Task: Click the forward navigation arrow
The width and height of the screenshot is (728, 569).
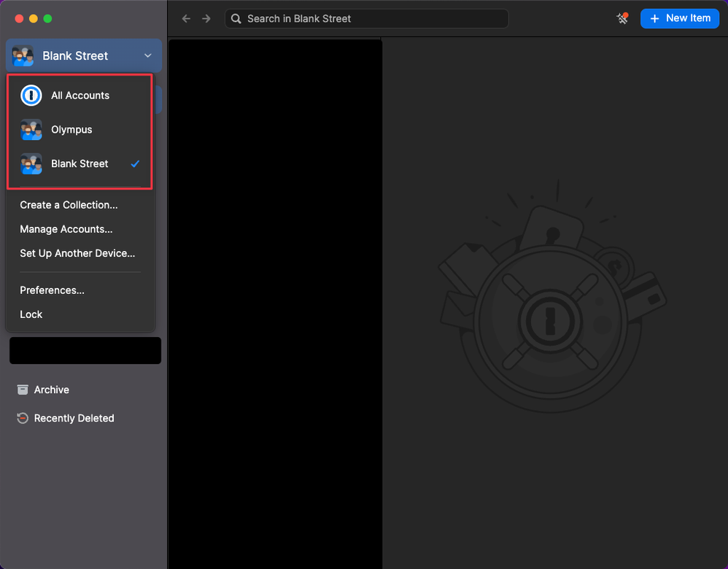Action: (206, 18)
